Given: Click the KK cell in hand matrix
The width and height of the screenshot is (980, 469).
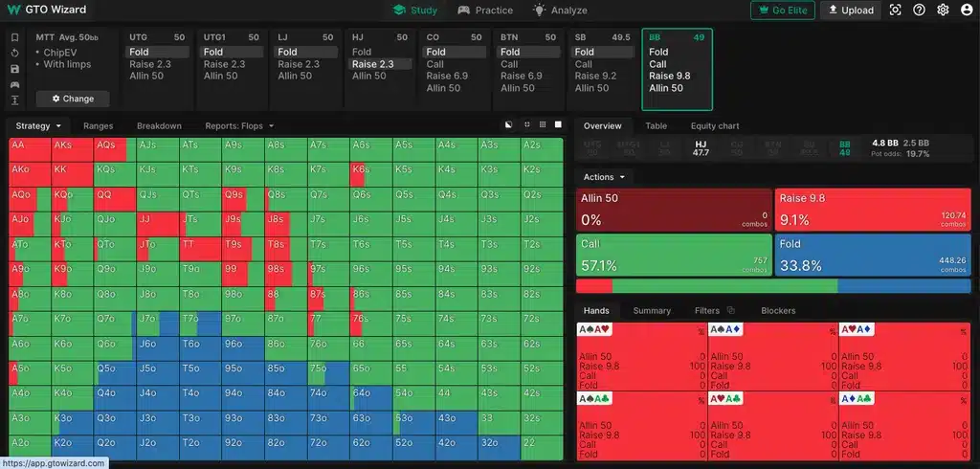Looking at the screenshot, I should tap(73, 174).
